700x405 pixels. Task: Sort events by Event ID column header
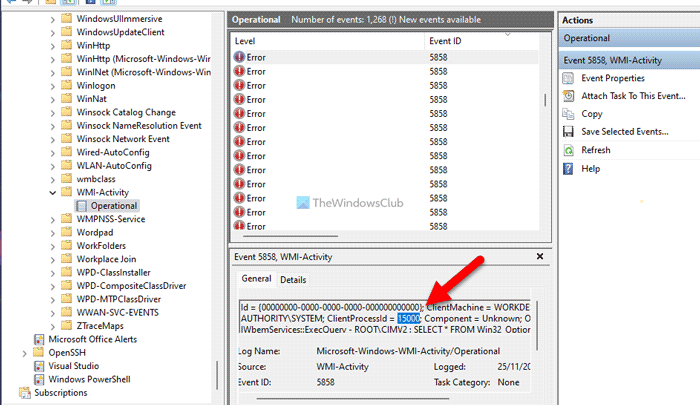coord(481,41)
